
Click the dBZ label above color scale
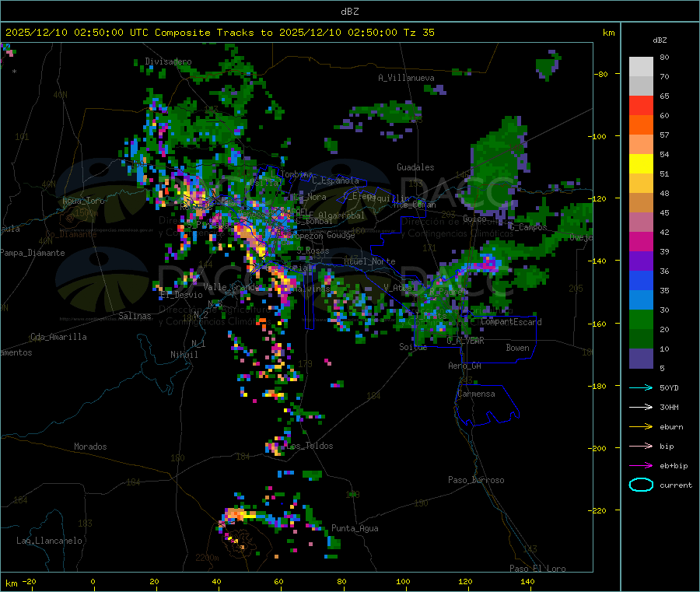660,40
